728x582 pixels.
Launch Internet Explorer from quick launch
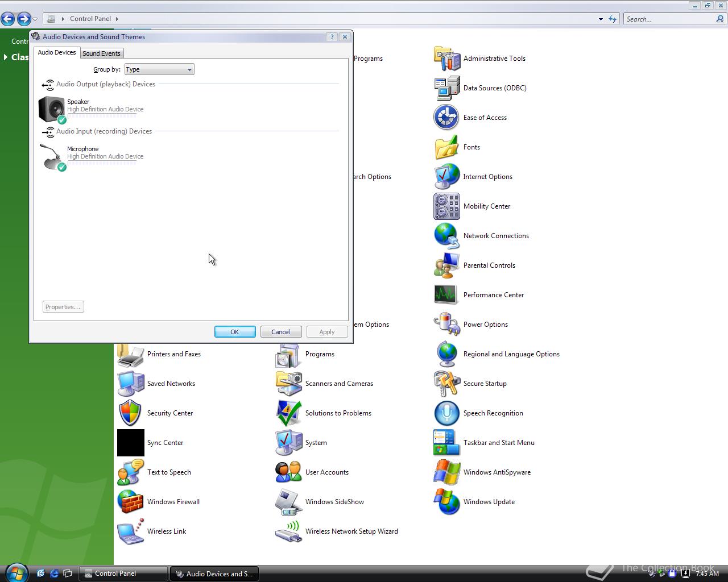tap(55, 573)
